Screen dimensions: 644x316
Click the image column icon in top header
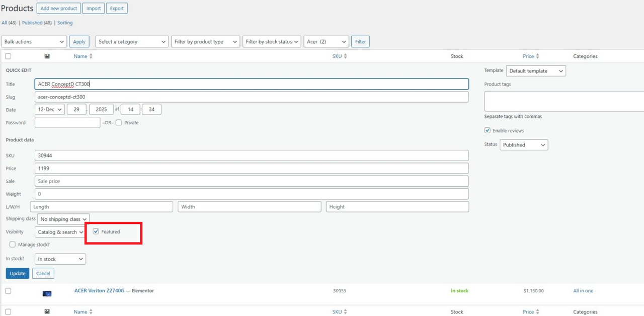pyautogui.click(x=47, y=56)
